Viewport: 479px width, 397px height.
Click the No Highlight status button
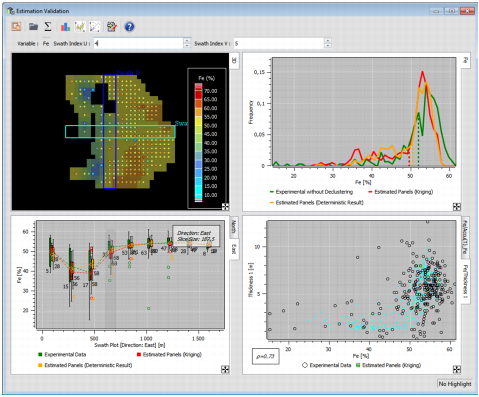pos(455,384)
